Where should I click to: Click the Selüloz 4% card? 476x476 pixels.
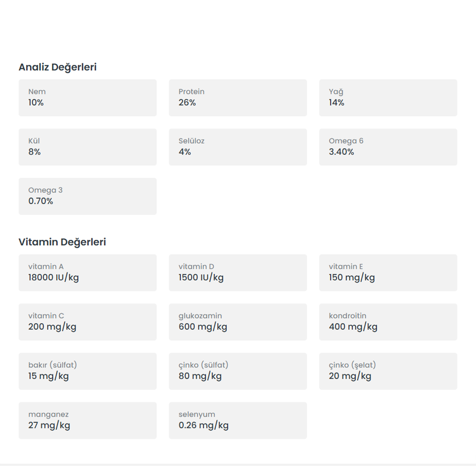(x=238, y=147)
